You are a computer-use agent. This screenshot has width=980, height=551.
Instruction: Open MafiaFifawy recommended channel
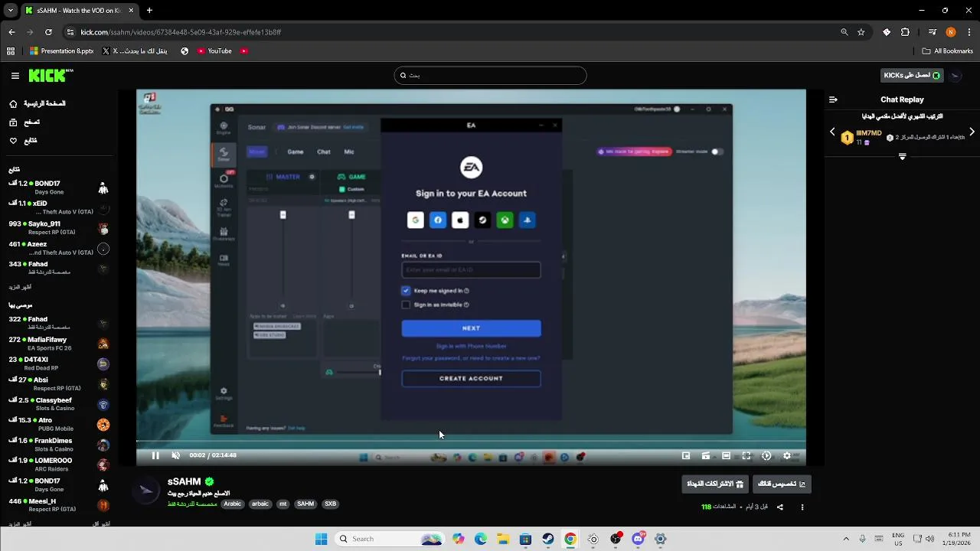58,344
